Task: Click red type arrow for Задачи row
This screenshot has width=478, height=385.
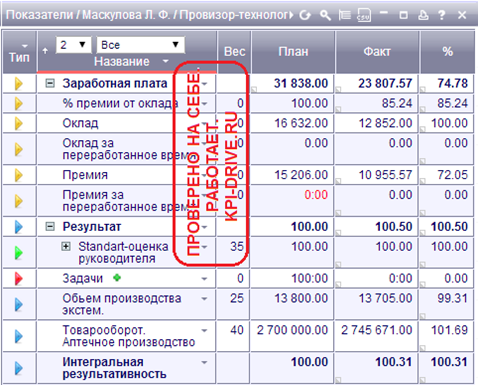Action: pos(19,279)
